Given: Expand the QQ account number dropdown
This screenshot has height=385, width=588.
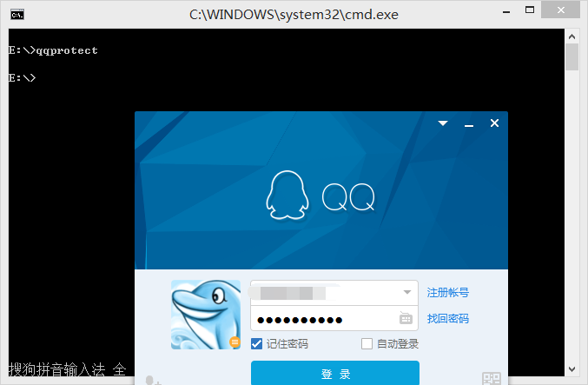Looking at the screenshot, I should [x=407, y=292].
